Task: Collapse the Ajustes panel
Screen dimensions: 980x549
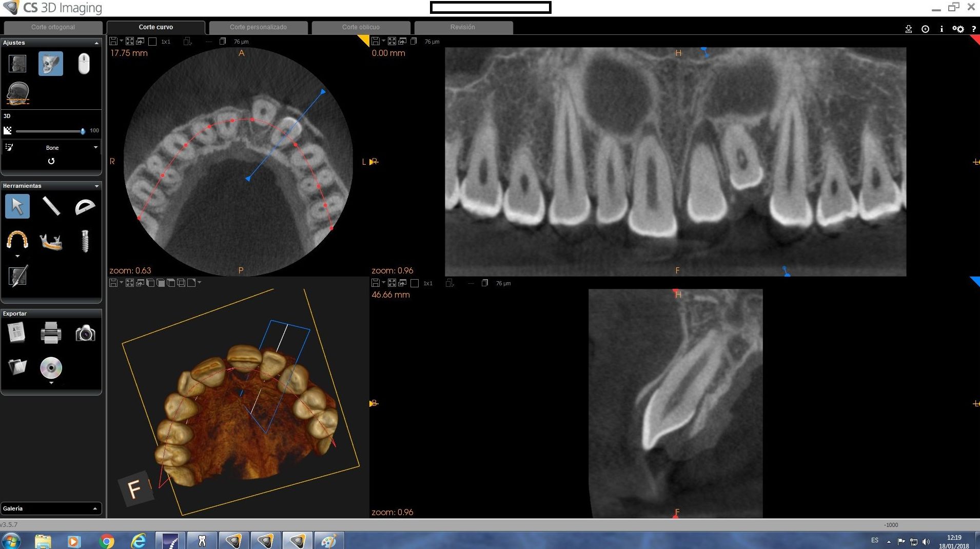Action: click(96, 43)
